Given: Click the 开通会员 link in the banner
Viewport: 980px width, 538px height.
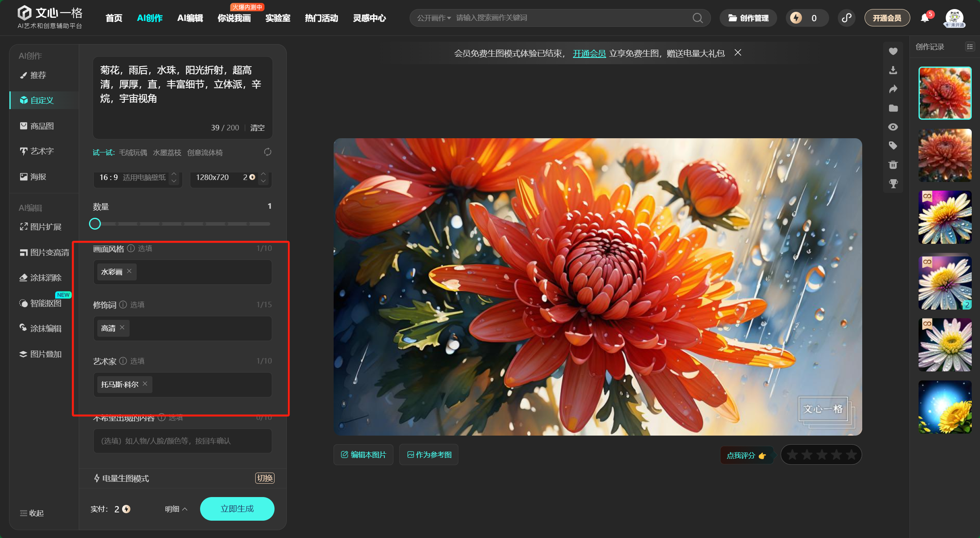Looking at the screenshot, I should (589, 54).
